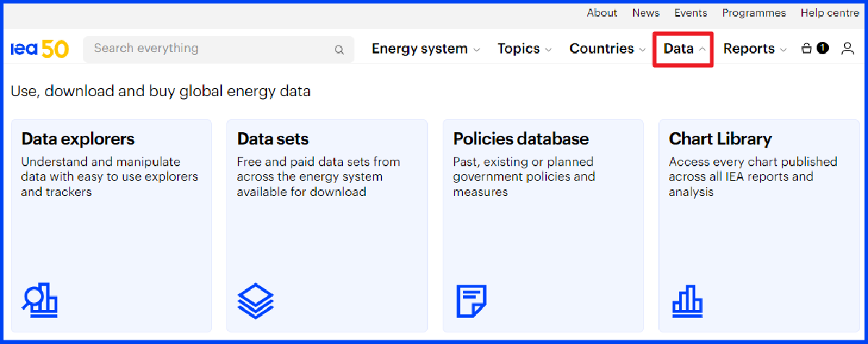Open the user account icon
This screenshot has width=868, height=344.
[848, 48]
